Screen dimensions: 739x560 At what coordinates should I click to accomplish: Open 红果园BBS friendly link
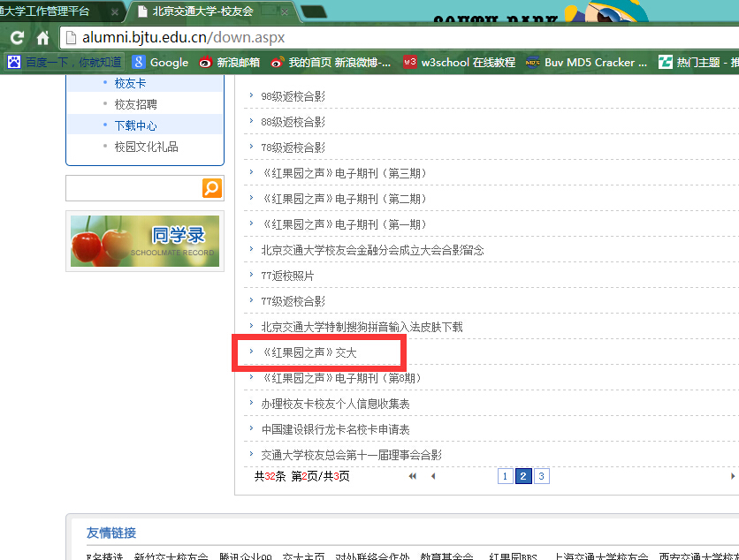click(x=513, y=556)
